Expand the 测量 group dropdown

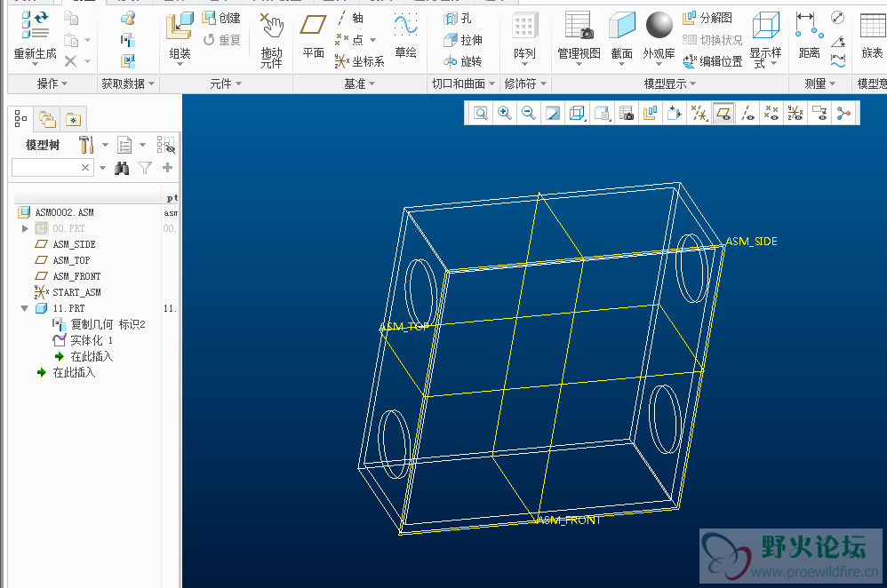[x=820, y=83]
